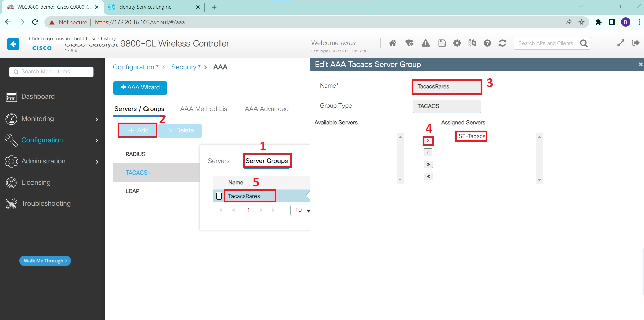This screenshot has height=320, width=644.
Task: Open the Chrome profile avatar R
Action: (x=625, y=22)
